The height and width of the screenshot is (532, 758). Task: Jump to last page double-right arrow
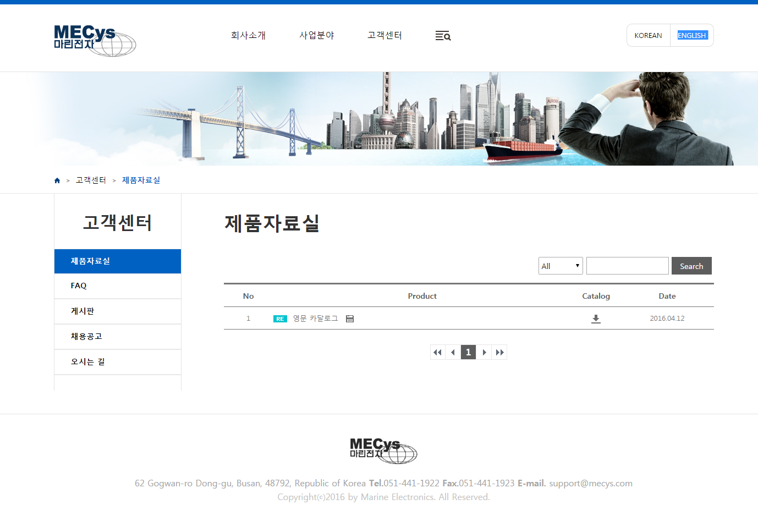(499, 352)
